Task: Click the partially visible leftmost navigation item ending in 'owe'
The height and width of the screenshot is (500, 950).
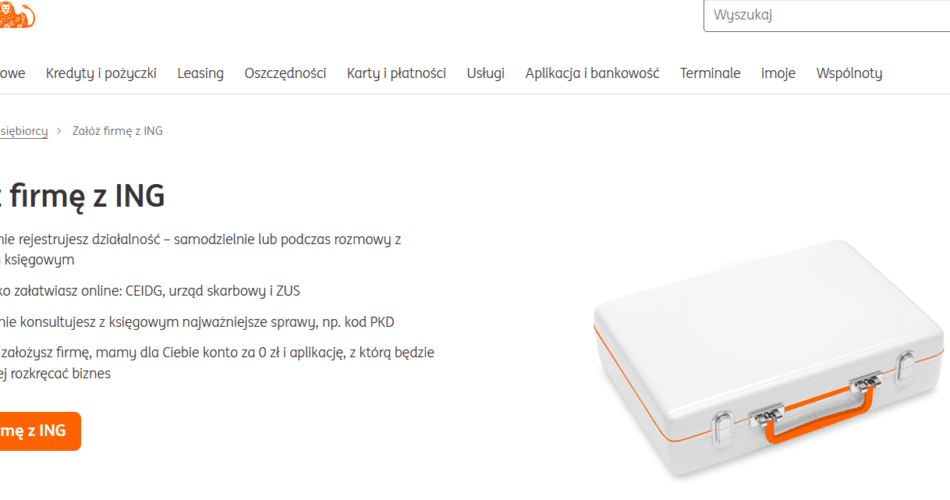Action: (13, 73)
